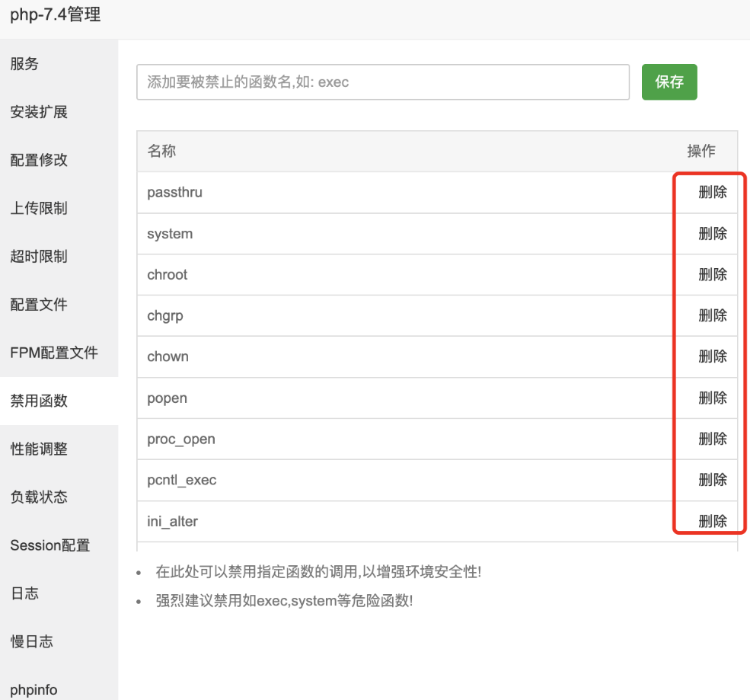Open the Session配置 settings
Screen dimensions: 750x700
pyautogui.click(x=49, y=545)
